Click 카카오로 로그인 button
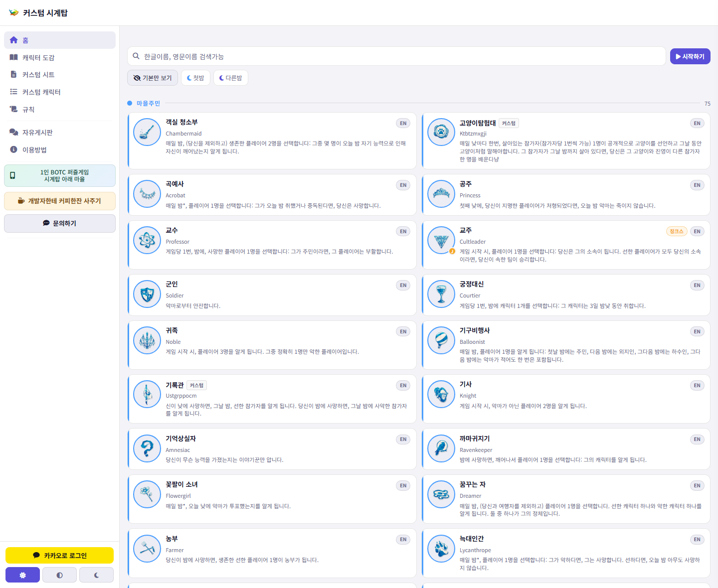 pyautogui.click(x=60, y=556)
